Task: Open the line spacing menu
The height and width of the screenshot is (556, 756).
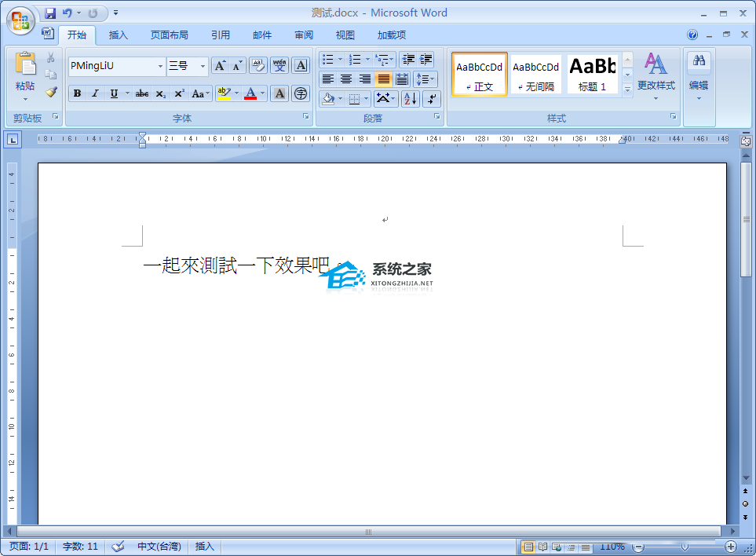Action: 425,79
